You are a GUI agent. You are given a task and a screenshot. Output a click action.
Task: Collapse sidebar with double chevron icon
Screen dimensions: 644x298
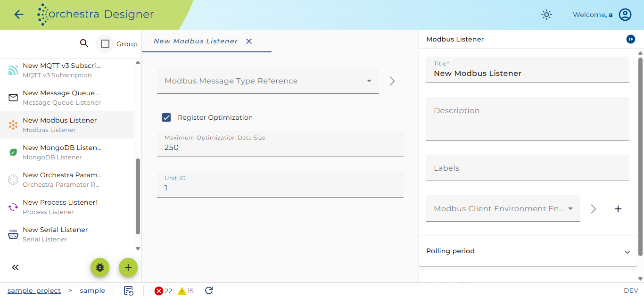click(x=15, y=267)
